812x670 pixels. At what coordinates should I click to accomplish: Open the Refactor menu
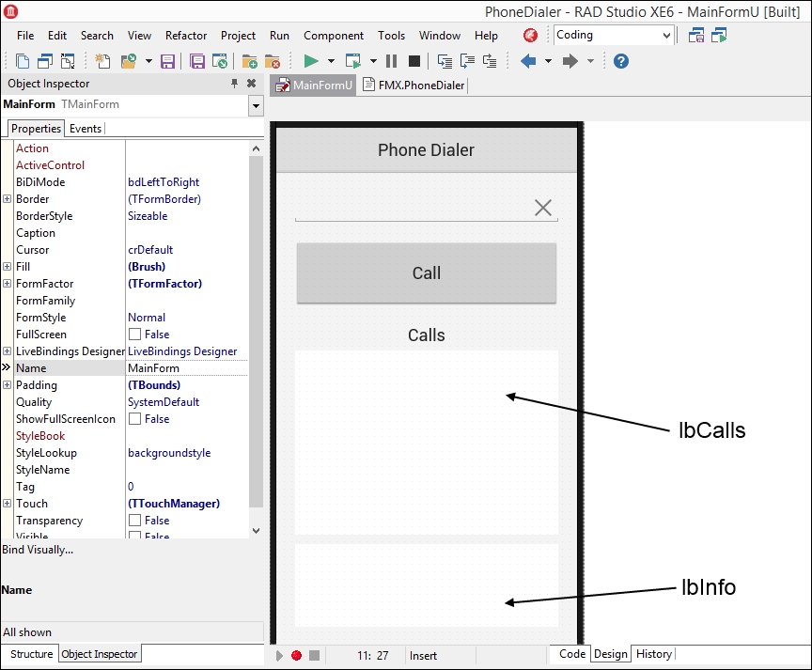point(186,35)
